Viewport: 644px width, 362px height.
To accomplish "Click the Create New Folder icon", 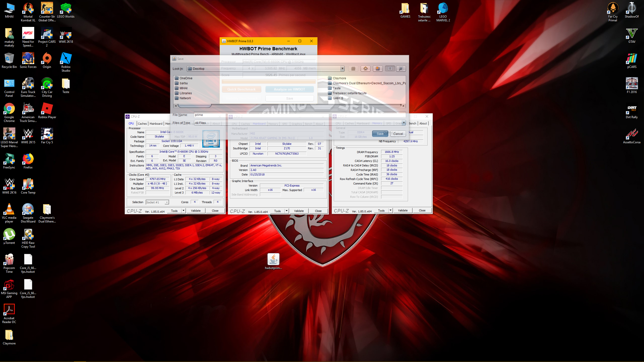I will 378,69.
